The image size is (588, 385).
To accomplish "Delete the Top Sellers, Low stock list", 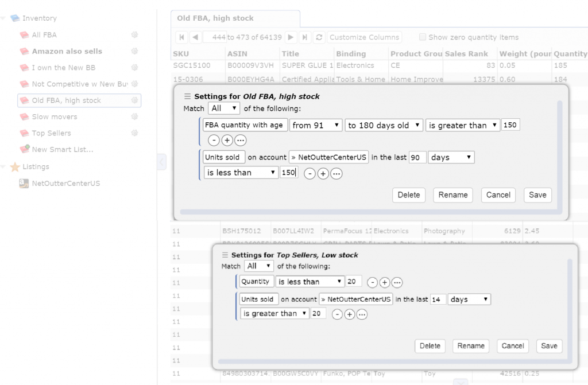I will (430, 346).
